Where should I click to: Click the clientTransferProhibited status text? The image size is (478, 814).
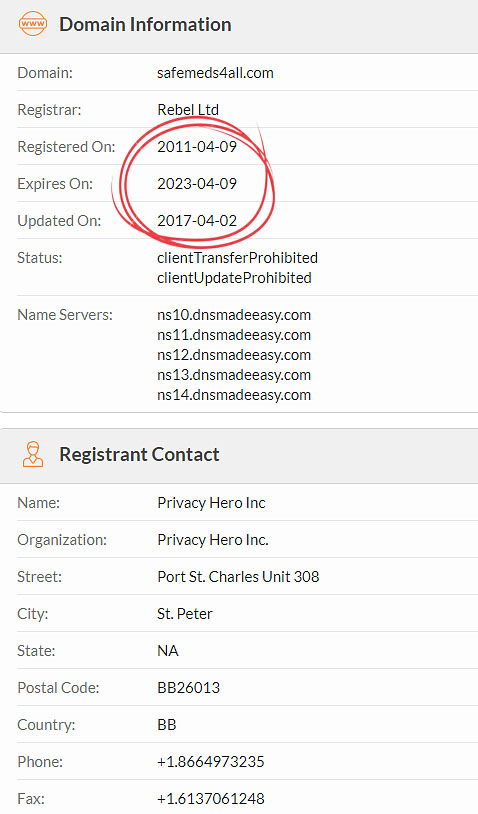coord(237,257)
